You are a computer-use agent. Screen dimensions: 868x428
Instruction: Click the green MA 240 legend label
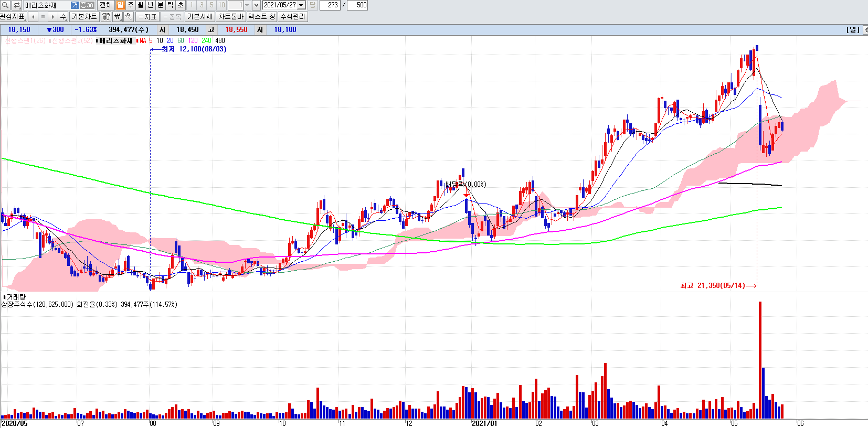(206, 40)
